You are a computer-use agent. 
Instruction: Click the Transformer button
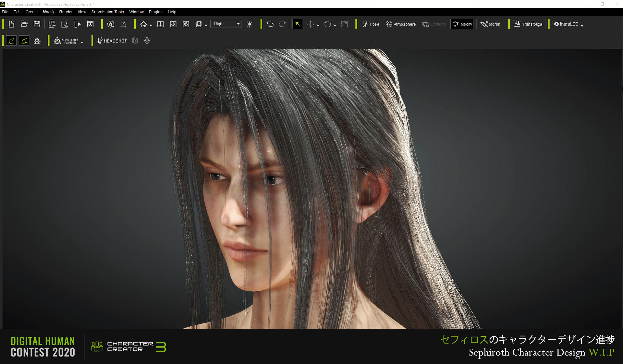click(528, 24)
